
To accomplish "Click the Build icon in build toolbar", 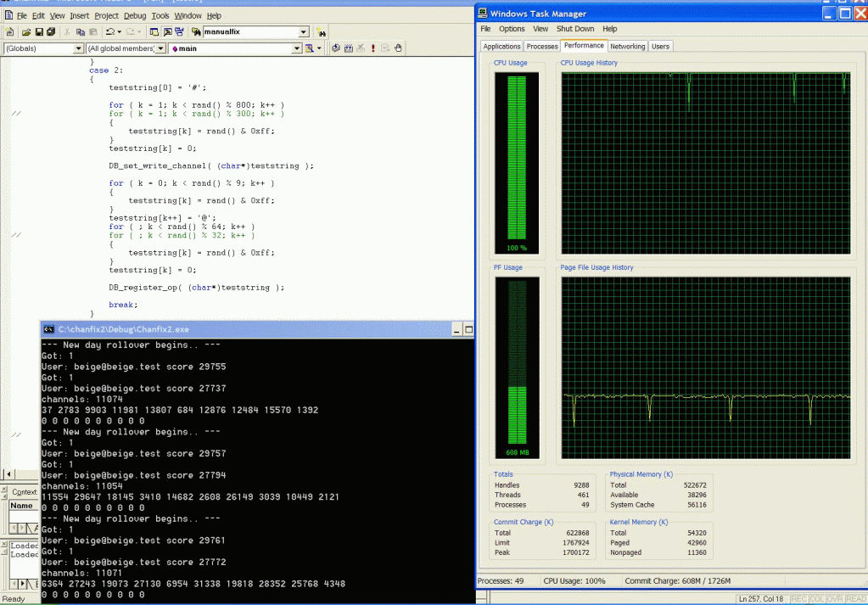I will pyautogui.click(x=348, y=48).
